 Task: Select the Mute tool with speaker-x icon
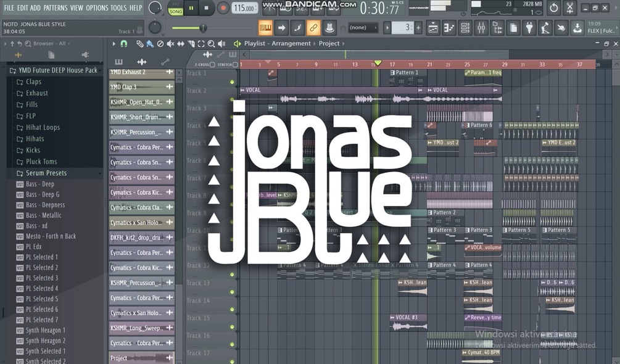coord(170,43)
